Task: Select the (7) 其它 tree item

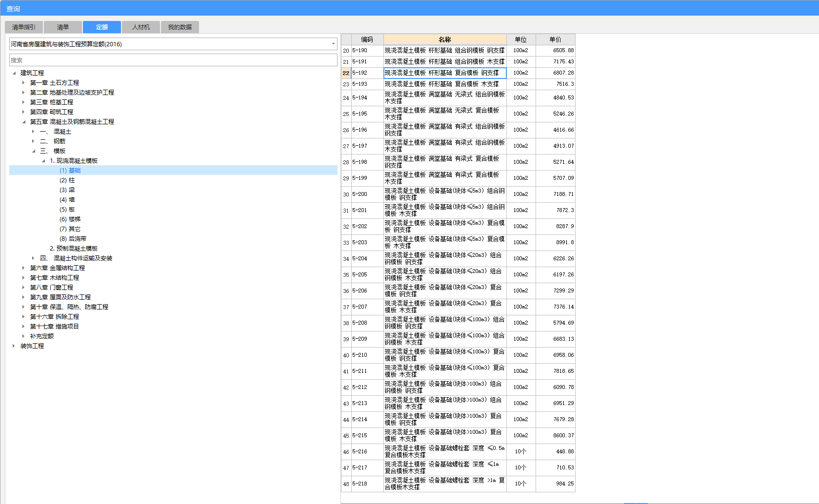Action: (70, 229)
